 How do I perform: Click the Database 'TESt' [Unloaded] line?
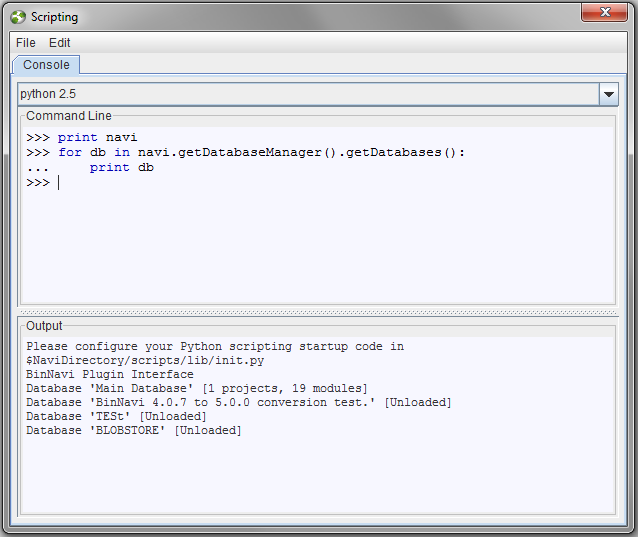116,417
